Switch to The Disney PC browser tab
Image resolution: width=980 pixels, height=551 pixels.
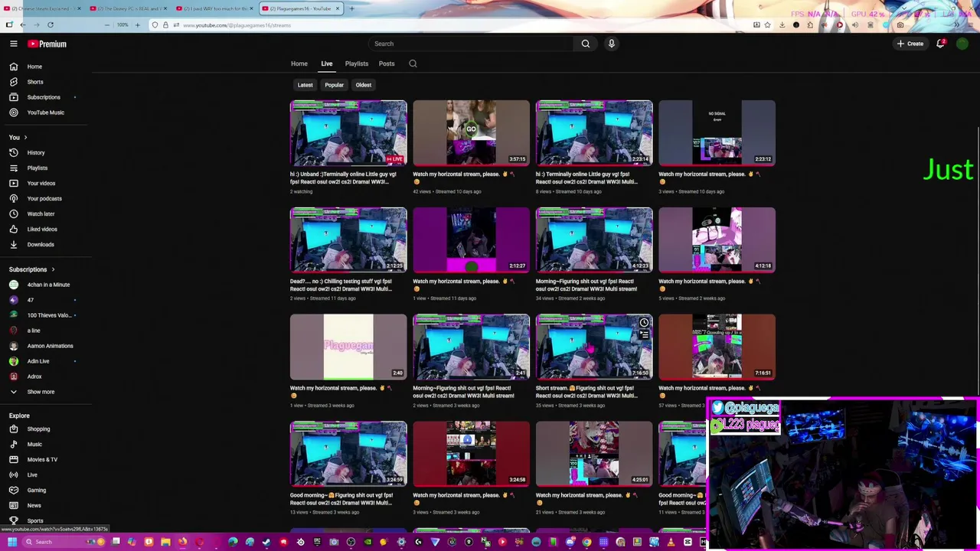click(129, 8)
